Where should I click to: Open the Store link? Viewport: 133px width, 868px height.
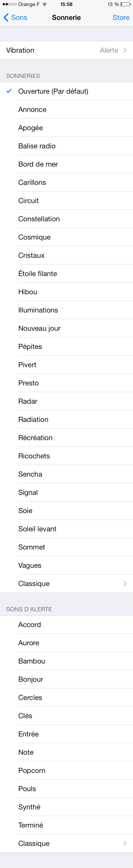(x=121, y=18)
